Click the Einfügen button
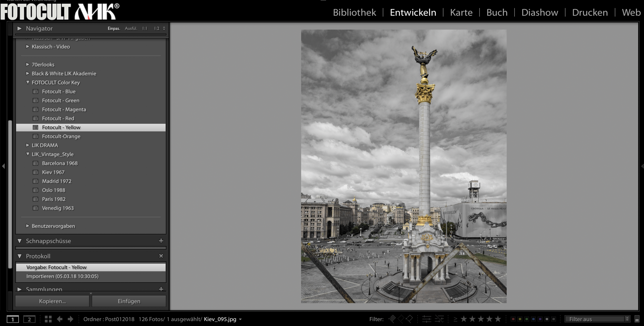Viewport: 644px width, 326px height. tap(129, 301)
